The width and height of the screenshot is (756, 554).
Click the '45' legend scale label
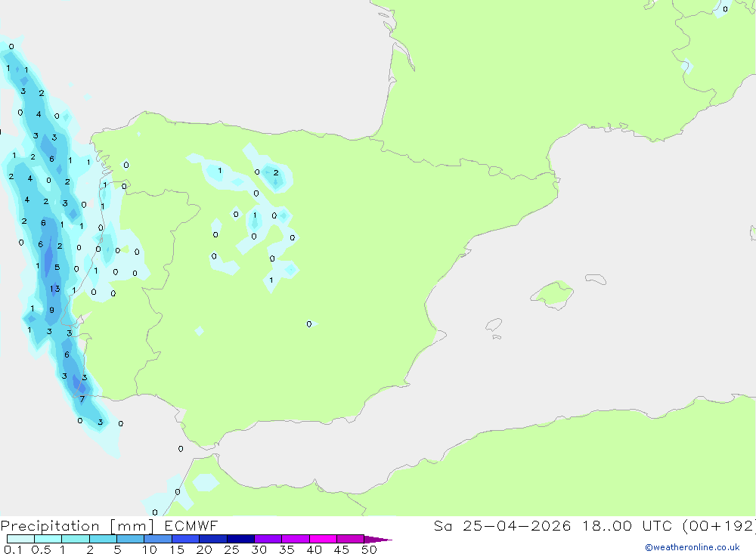tap(342, 549)
